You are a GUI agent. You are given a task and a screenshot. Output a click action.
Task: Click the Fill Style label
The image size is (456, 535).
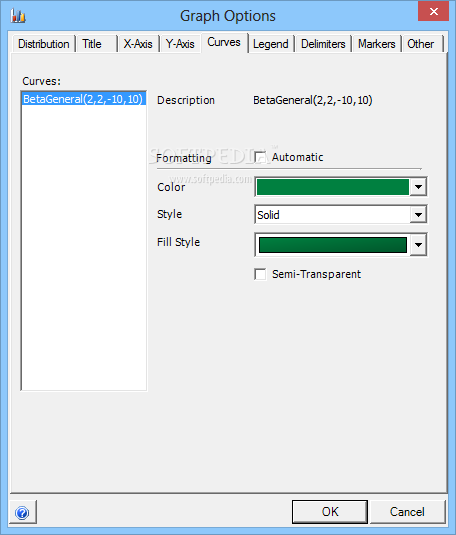point(179,242)
